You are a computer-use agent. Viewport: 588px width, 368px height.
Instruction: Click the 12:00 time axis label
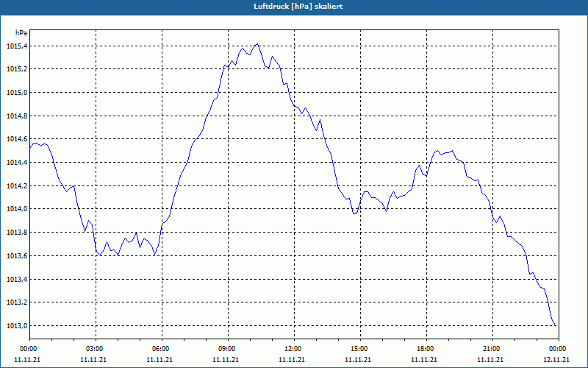coord(294,349)
